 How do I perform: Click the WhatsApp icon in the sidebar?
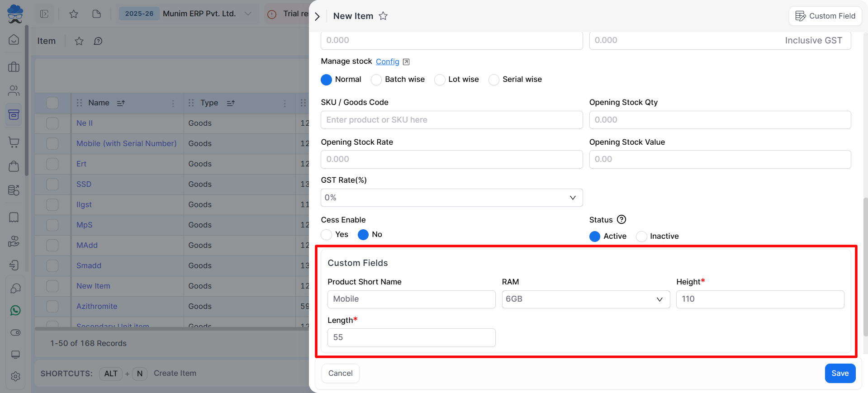coord(15,311)
